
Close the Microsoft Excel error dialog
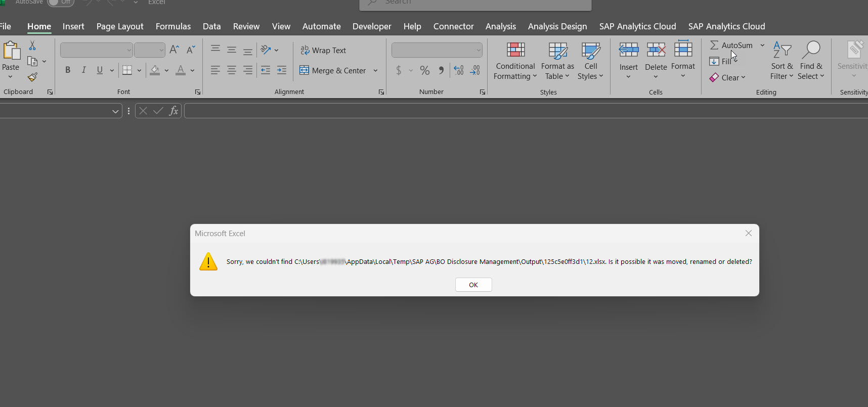tap(749, 233)
